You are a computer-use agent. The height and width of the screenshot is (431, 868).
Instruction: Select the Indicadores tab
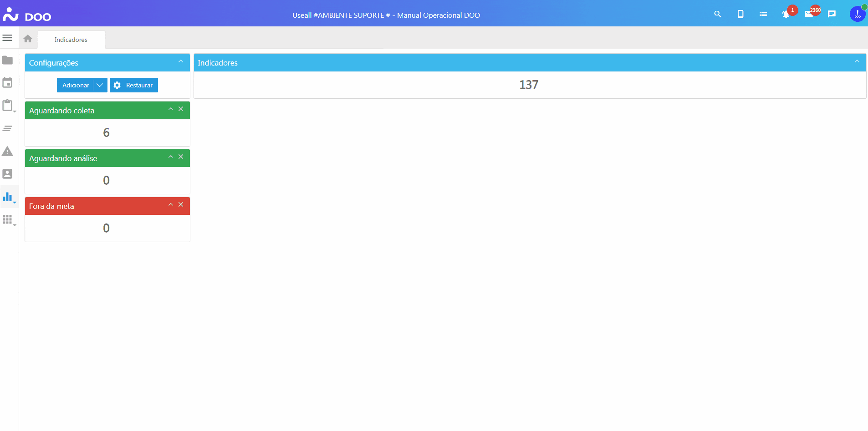(71, 40)
